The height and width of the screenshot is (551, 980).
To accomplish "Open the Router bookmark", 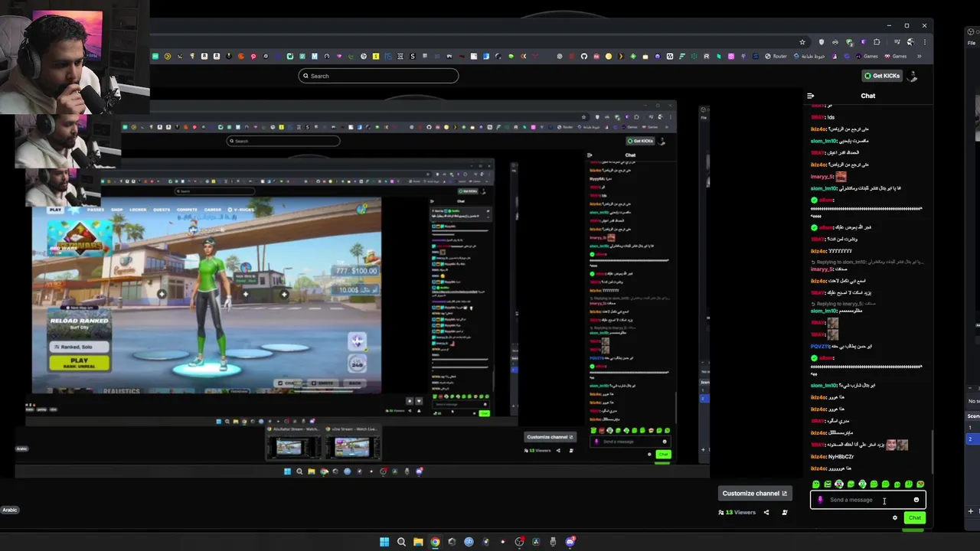I will [776, 56].
